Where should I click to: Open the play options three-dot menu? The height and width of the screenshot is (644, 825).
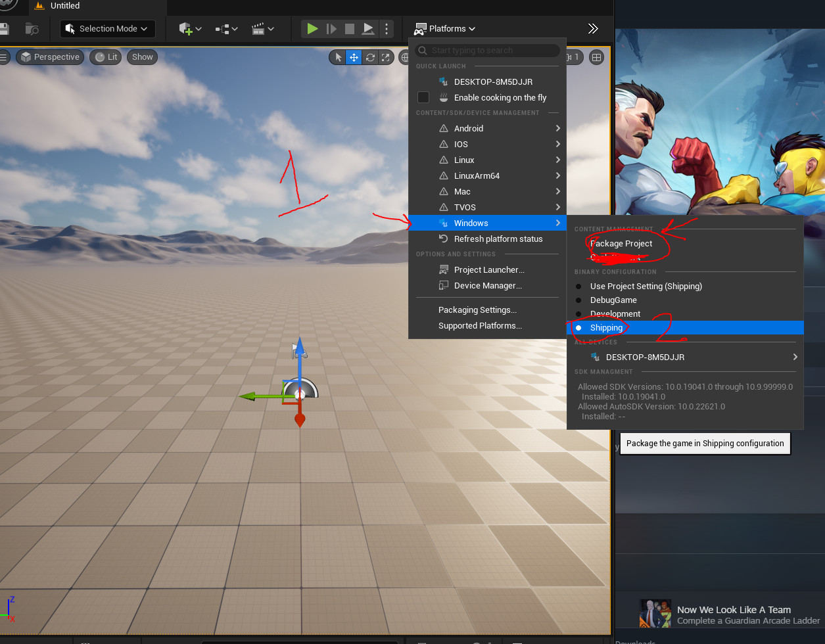click(387, 29)
